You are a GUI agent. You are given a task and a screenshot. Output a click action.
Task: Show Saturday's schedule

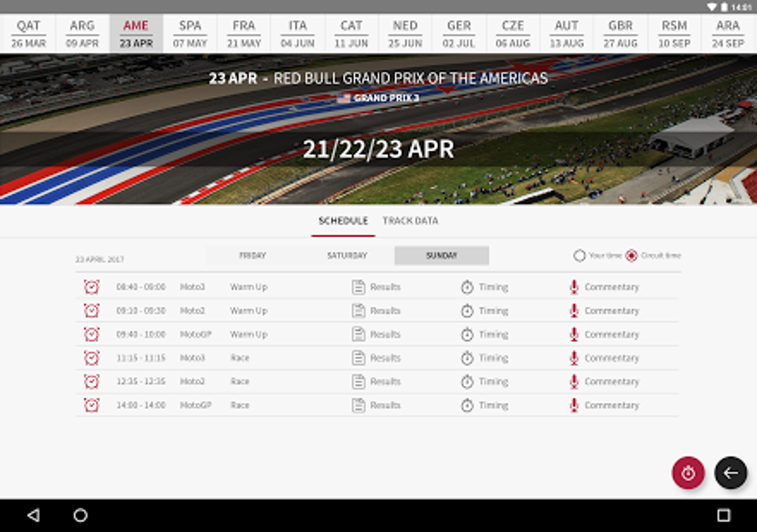click(347, 255)
